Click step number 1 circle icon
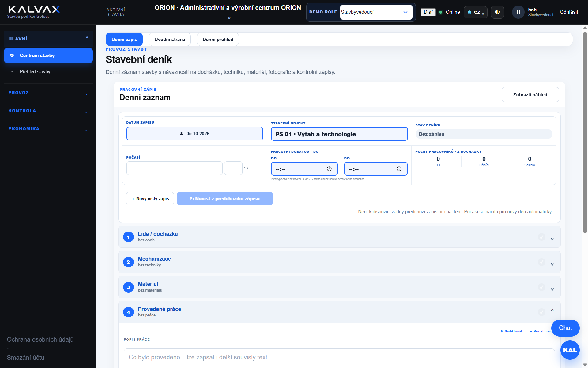Image resolution: width=588 pixels, height=368 pixels. [x=128, y=237]
